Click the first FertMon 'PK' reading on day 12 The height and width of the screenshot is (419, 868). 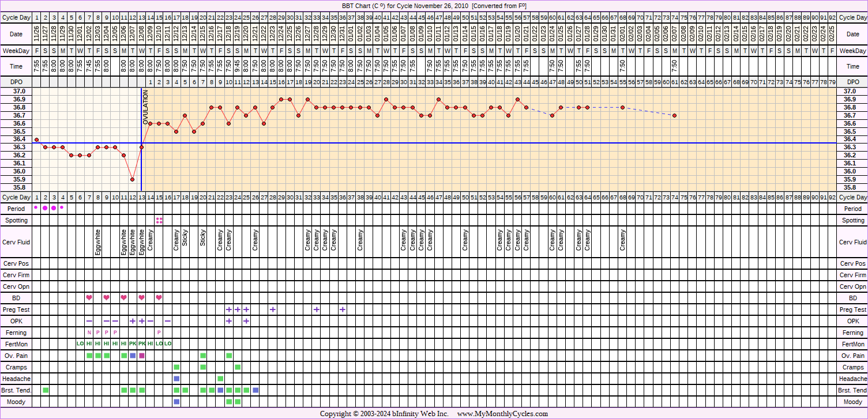[x=133, y=344]
